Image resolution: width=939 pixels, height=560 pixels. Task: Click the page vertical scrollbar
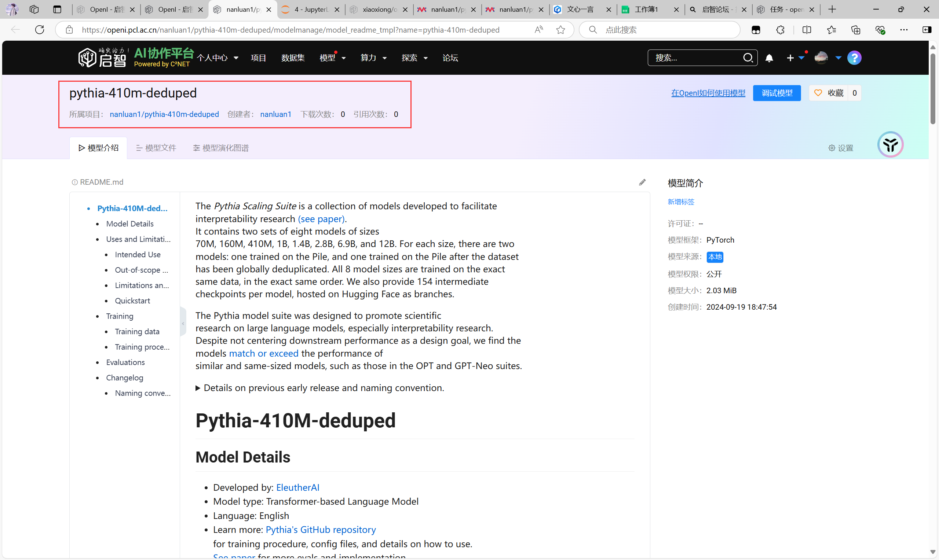coord(933,89)
